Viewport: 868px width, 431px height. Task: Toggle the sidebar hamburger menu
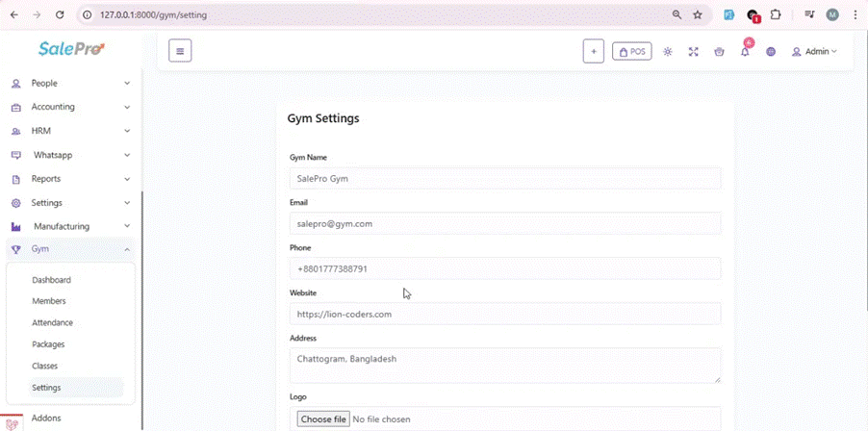click(180, 51)
